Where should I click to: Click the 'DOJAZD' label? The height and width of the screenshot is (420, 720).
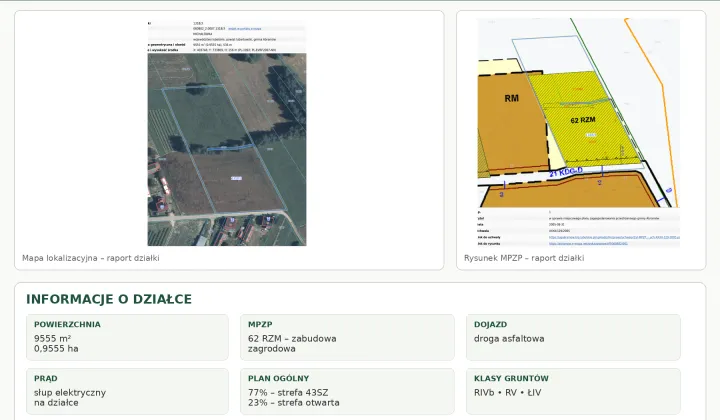coord(490,325)
